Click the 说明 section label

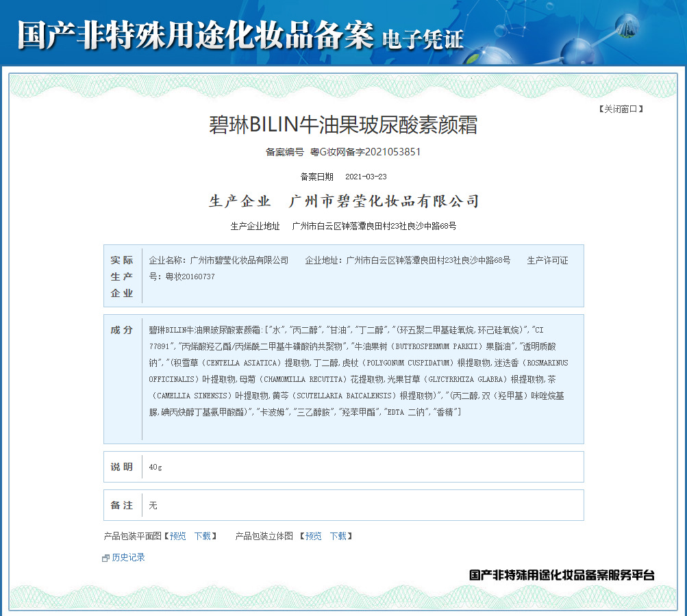coord(122,467)
